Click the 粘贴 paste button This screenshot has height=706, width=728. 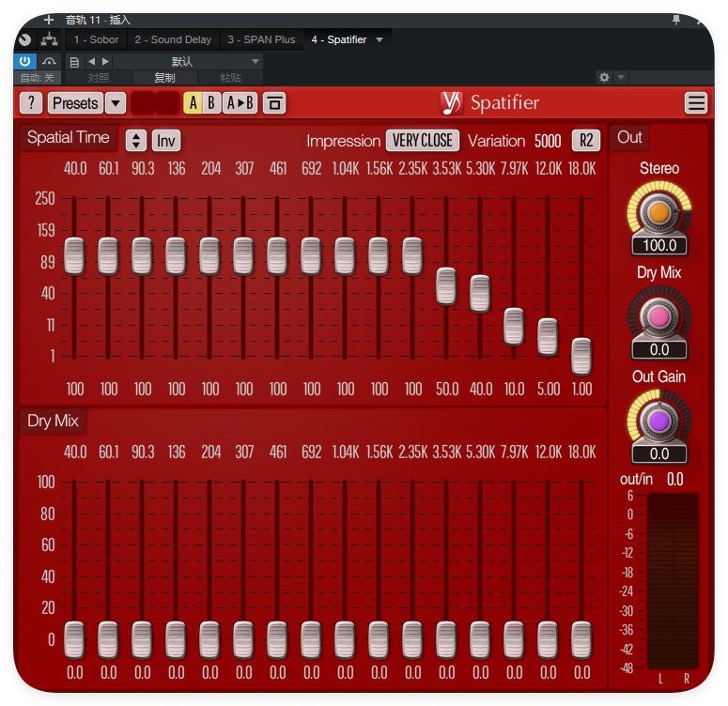coord(230,78)
